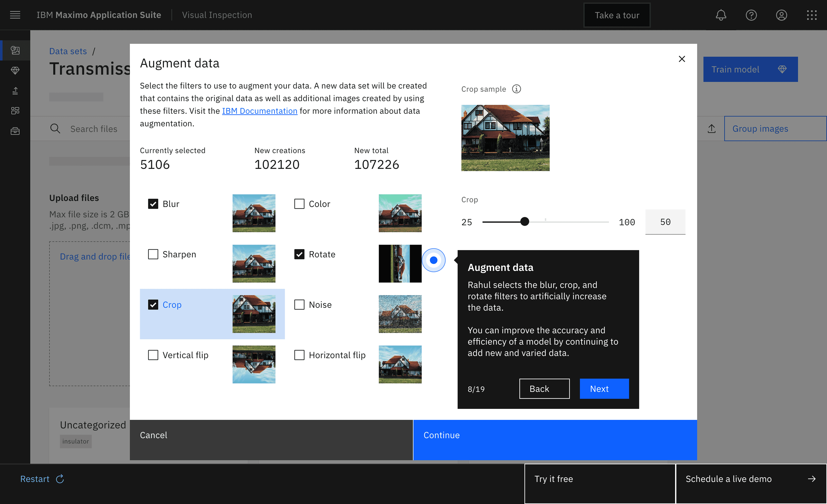Click the Restart refresh icon
The width and height of the screenshot is (827, 504).
pos(60,479)
